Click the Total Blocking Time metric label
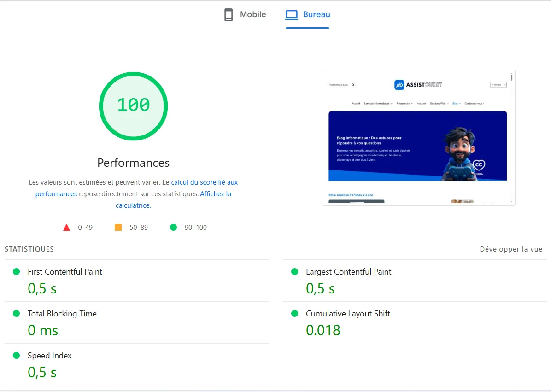The image size is (551, 392). pyautogui.click(x=62, y=314)
